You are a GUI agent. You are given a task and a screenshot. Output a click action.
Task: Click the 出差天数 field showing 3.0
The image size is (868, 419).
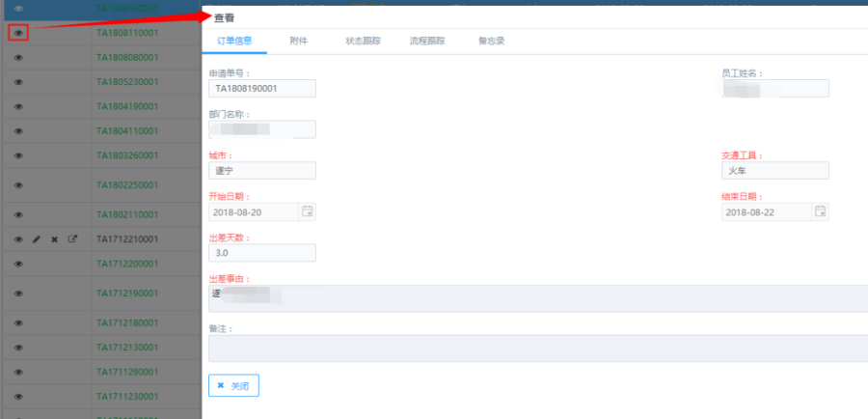pos(262,252)
